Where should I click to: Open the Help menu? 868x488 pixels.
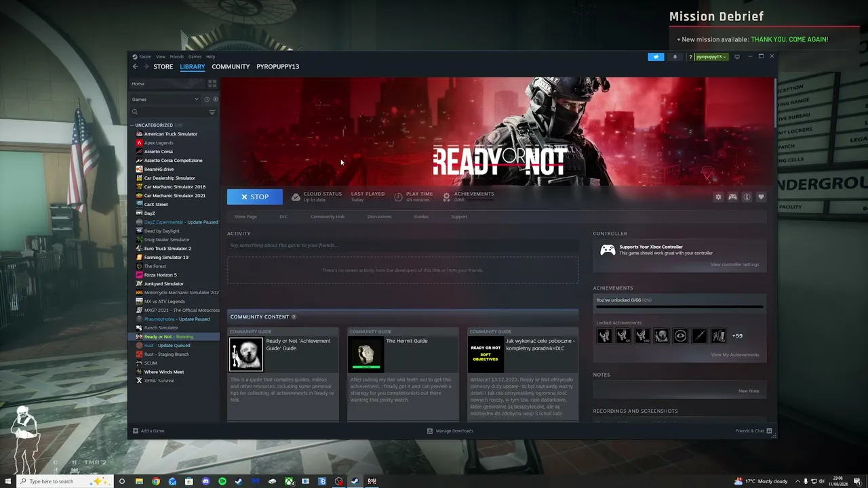click(211, 57)
